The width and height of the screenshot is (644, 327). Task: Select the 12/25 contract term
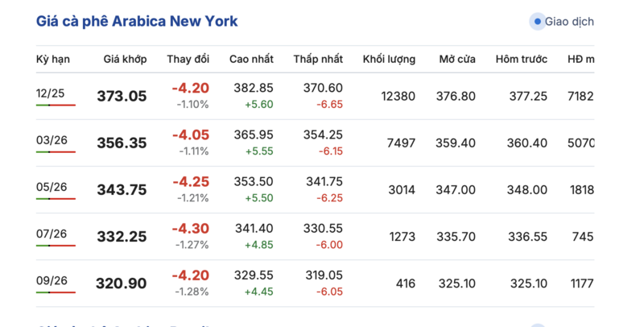coord(49,93)
